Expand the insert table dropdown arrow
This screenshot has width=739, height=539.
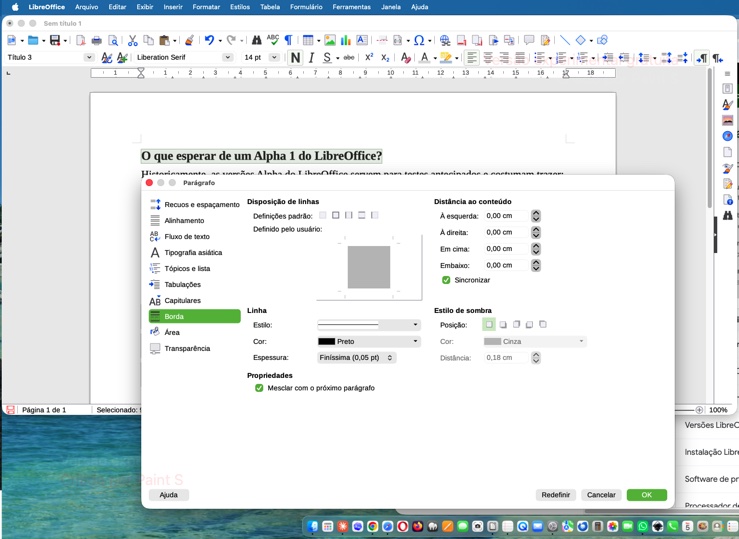[319, 41]
